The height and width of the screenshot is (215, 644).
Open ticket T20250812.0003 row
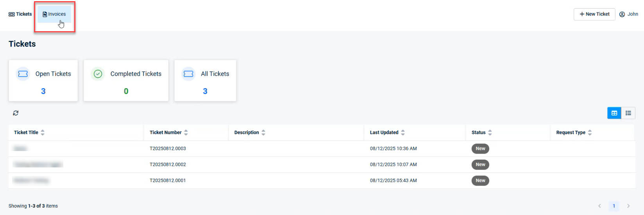[x=168, y=149]
